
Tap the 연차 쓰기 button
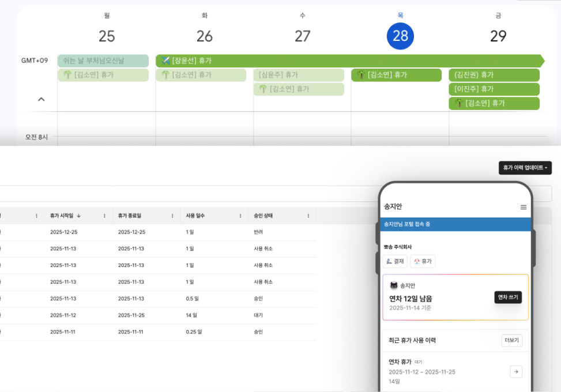point(508,297)
